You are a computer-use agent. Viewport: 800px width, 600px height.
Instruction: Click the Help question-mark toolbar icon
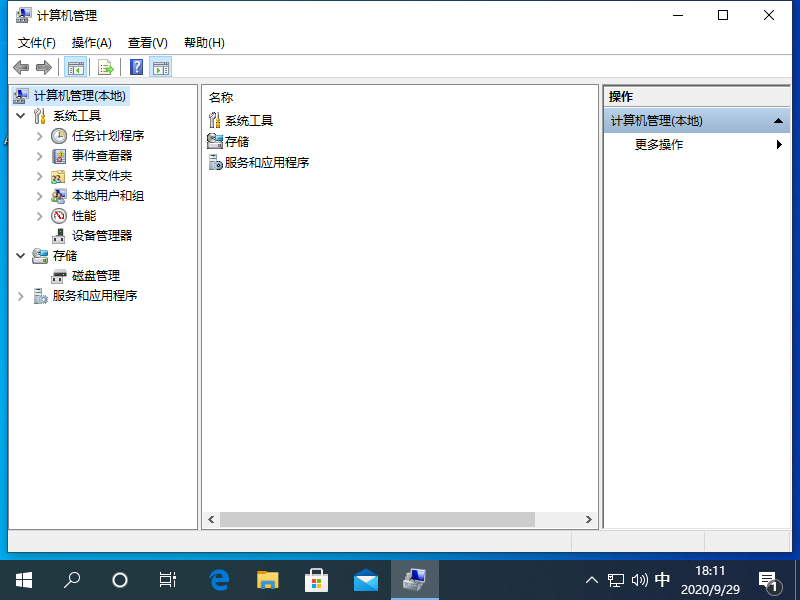(x=136, y=67)
